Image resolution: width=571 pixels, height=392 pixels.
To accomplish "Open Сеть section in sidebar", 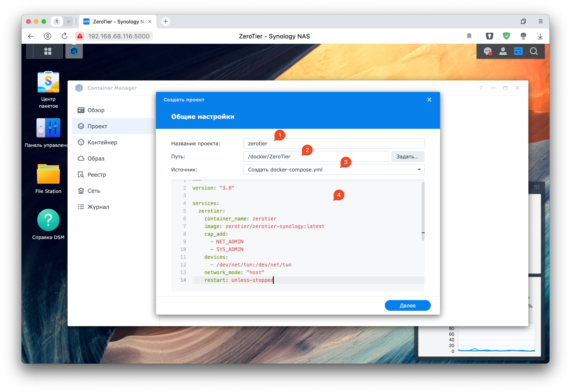I will click(x=114, y=191).
